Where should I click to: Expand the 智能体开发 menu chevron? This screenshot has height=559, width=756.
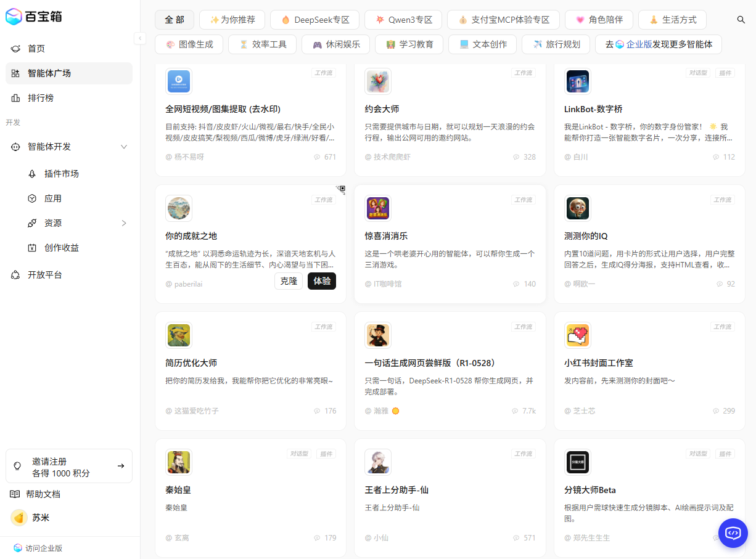pyautogui.click(x=123, y=147)
